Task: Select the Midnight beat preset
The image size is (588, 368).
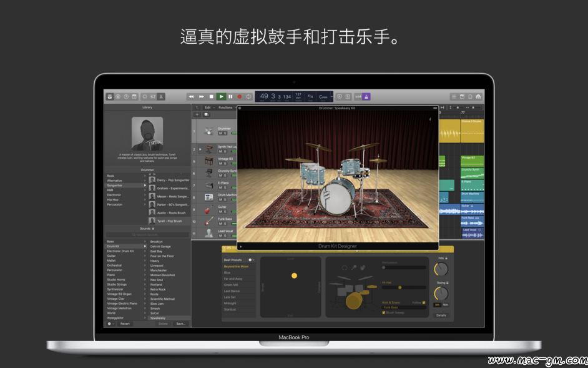Action: (x=239, y=303)
